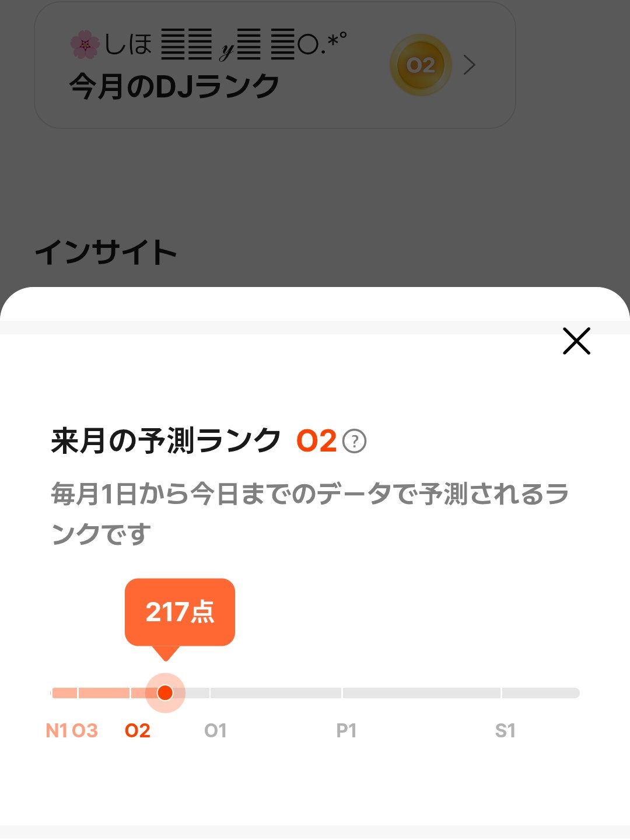Select the N1 rank label
Viewport: 630px width, 840px height.
pyautogui.click(x=57, y=730)
